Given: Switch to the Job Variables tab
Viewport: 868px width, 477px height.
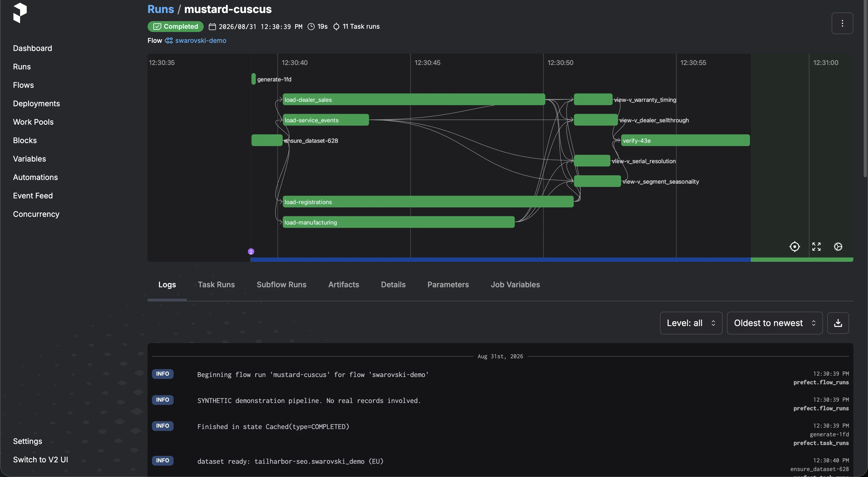Looking at the screenshot, I should 515,285.
